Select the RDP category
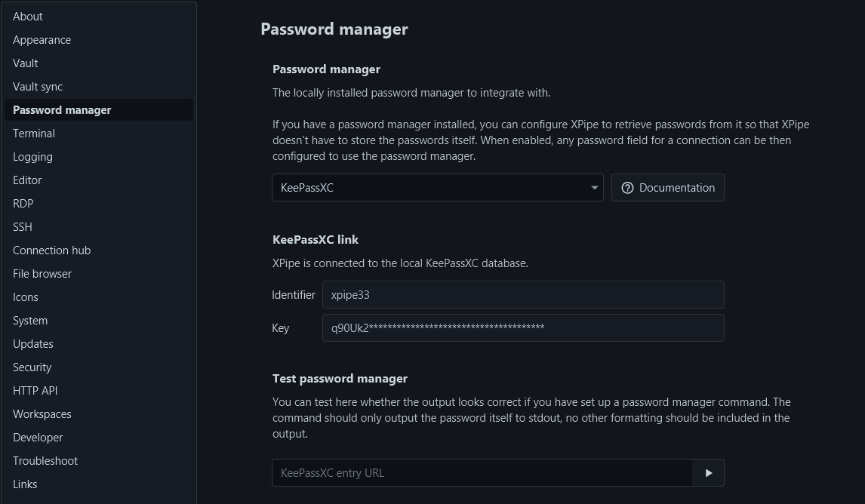 click(x=98, y=204)
